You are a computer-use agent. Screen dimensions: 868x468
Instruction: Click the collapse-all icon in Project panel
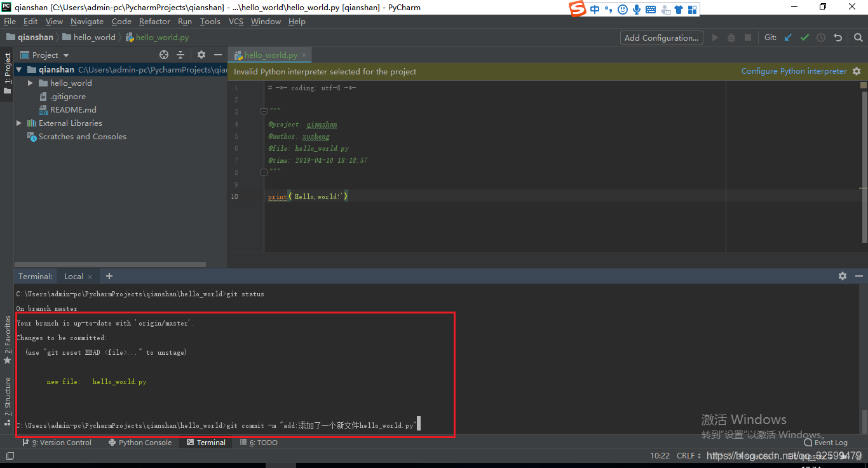(180, 55)
